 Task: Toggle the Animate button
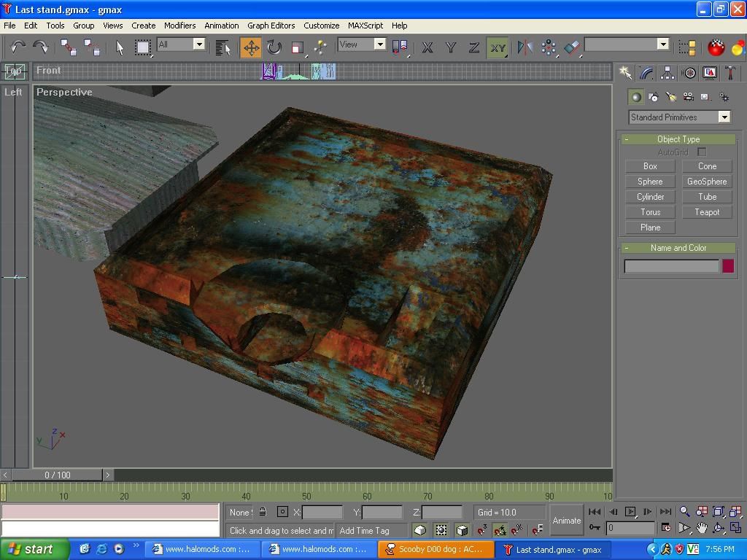[x=566, y=521]
